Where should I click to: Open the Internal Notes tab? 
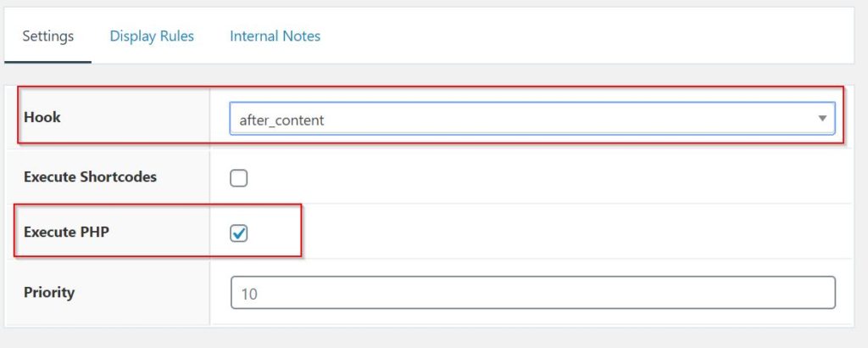click(x=275, y=36)
